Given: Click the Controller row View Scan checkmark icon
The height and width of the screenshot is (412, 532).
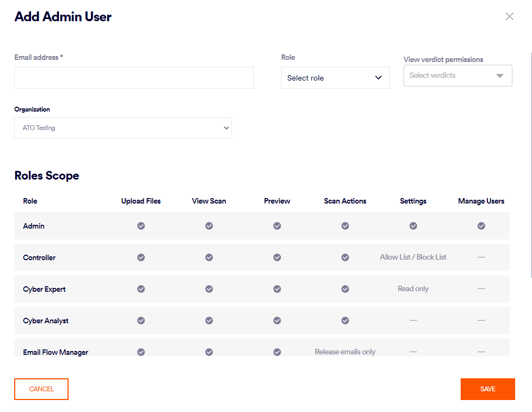Looking at the screenshot, I should tap(209, 257).
